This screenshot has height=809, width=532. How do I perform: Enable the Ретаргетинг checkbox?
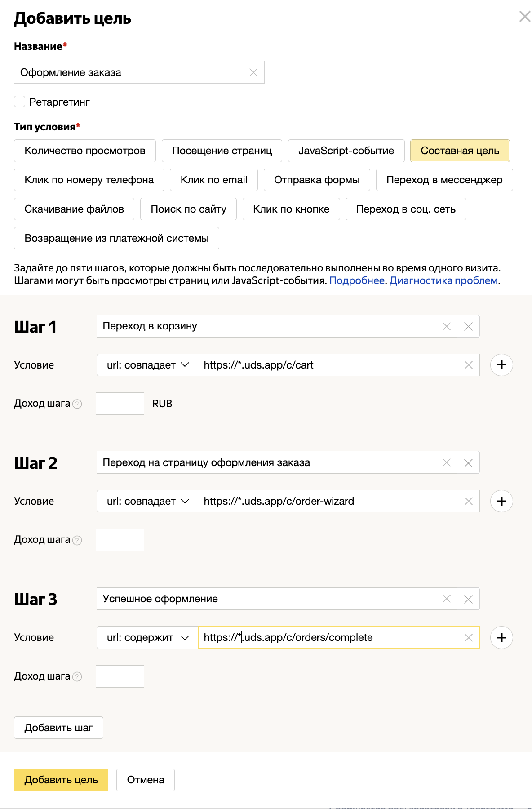19,102
